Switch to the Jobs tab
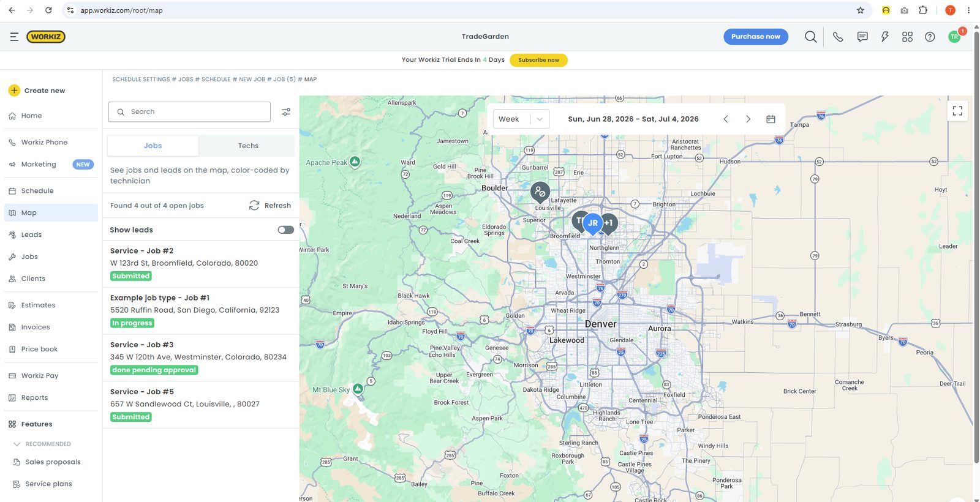 153,146
